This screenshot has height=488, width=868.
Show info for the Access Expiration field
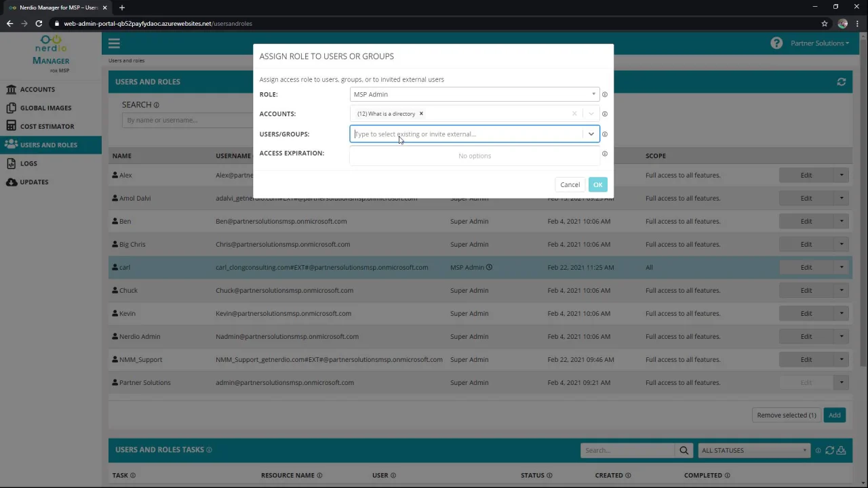pos(605,154)
